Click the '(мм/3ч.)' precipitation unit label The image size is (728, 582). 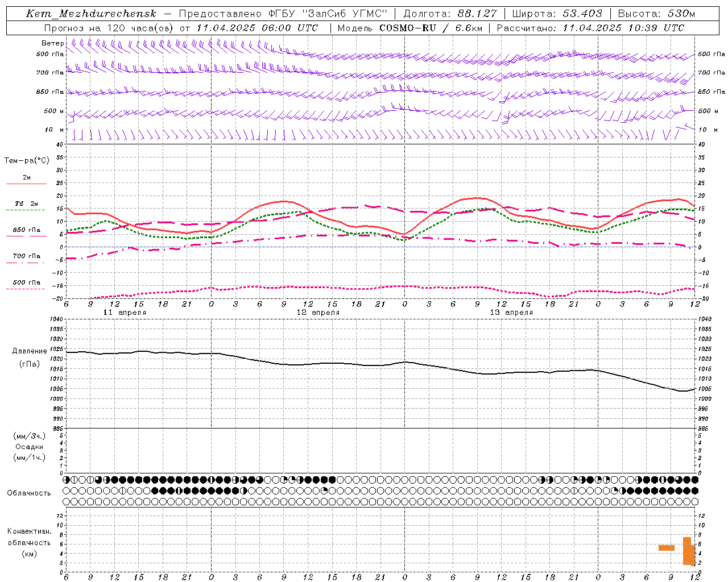[30, 436]
